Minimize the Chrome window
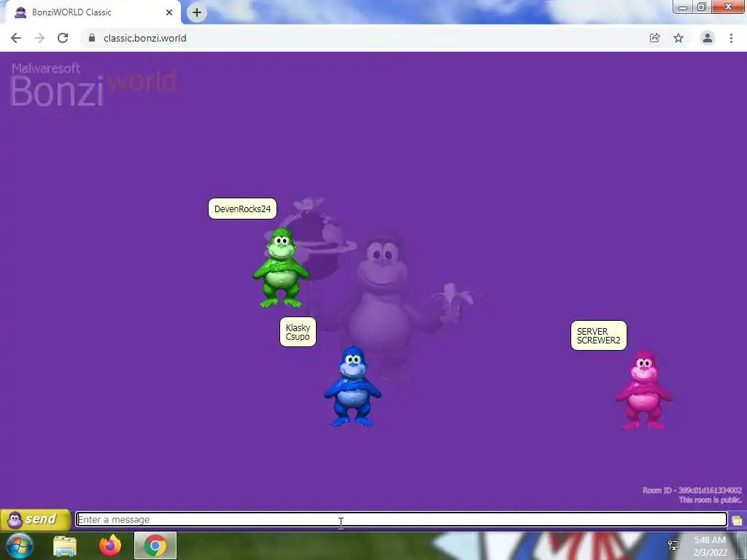Screen dimensions: 747x560 point(683,7)
